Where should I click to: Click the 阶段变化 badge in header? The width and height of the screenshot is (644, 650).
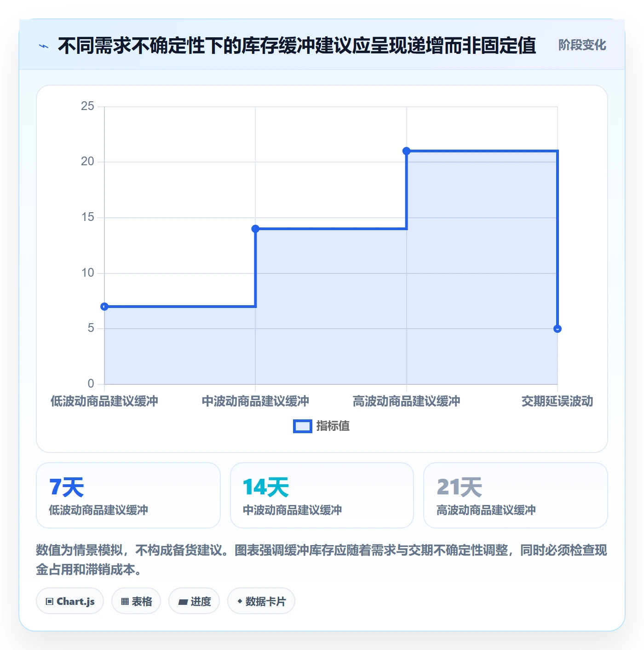point(582,45)
